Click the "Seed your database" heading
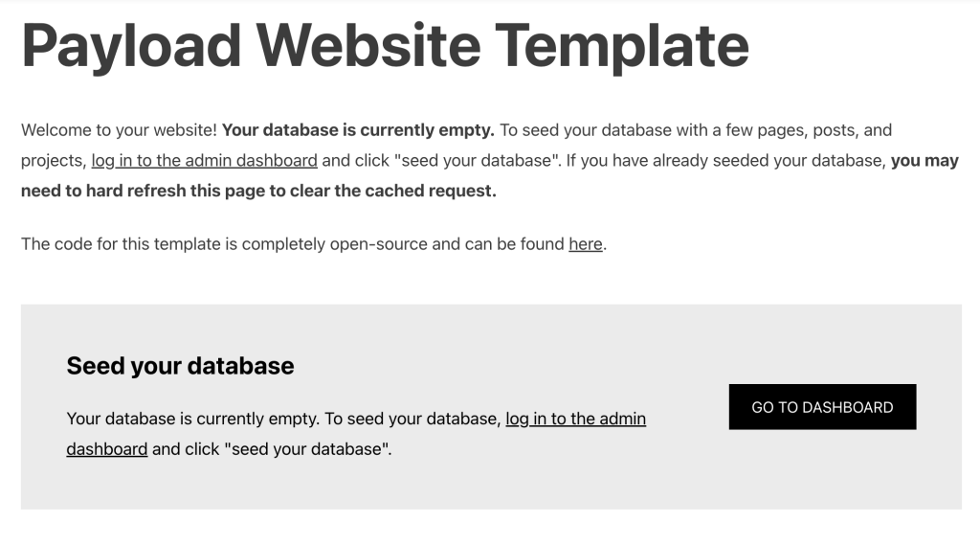This screenshot has height=545, width=980. coord(180,366)
